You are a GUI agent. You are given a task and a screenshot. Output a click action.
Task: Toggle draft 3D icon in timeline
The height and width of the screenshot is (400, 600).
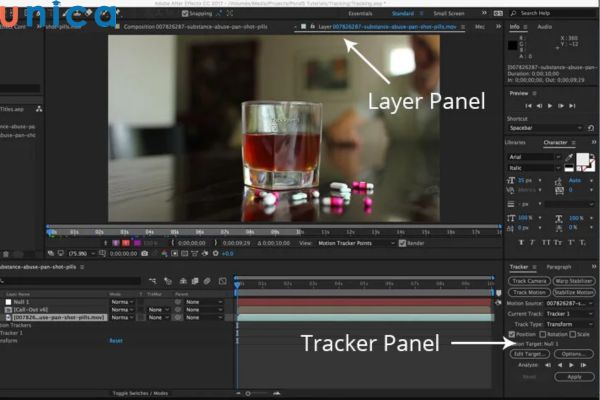point(168,281)
